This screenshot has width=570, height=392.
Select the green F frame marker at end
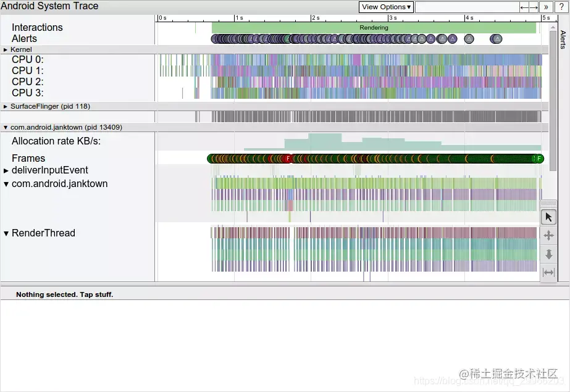539,159
